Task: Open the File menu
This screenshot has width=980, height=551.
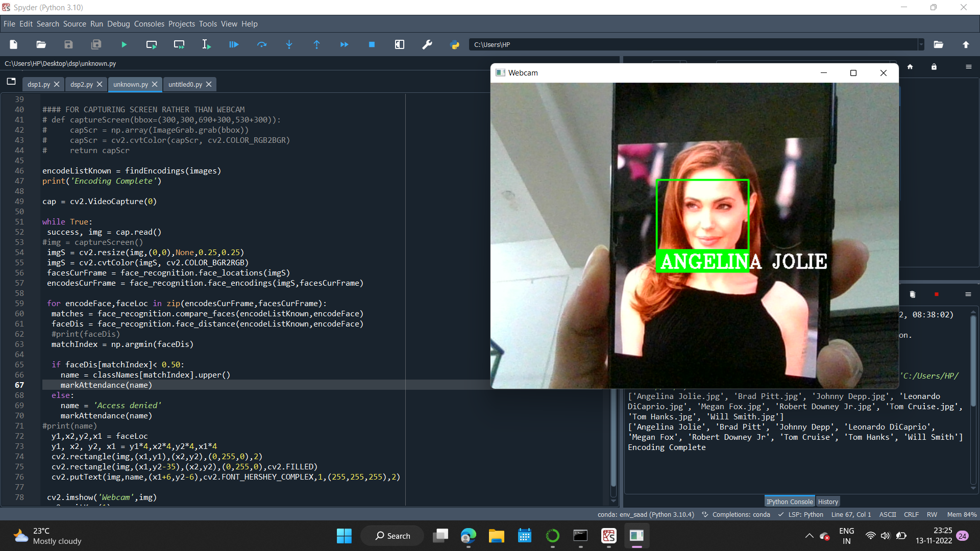Action: (x=9, y=24)
